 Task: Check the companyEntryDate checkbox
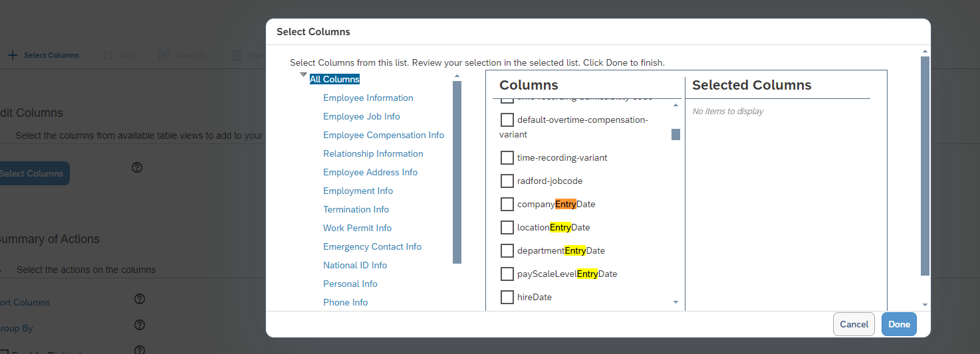[x=507, y=204]
